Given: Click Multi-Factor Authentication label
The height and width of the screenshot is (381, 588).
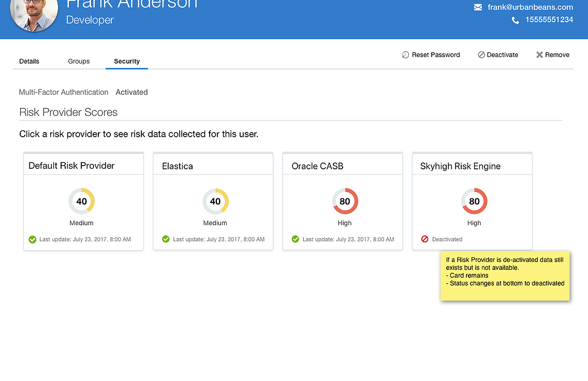Looking at the screenshot, I should [63, 92].
